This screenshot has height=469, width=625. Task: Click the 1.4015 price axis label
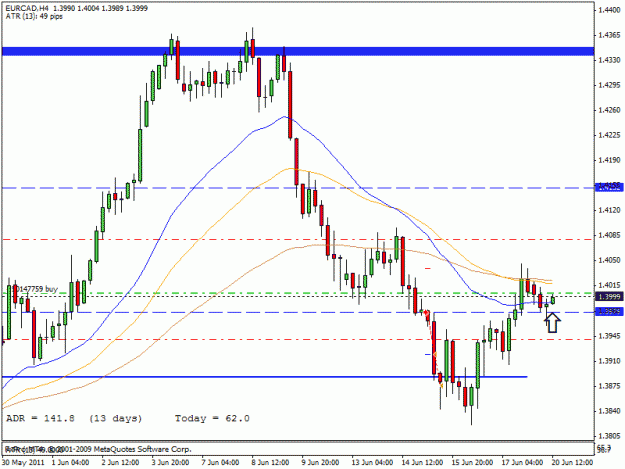point(609,285)
